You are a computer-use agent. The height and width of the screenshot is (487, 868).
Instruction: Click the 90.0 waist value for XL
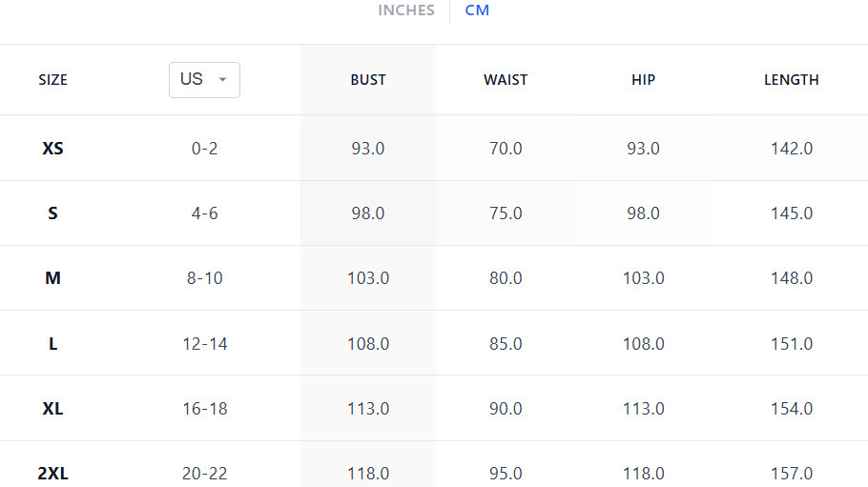click(506, 409)
